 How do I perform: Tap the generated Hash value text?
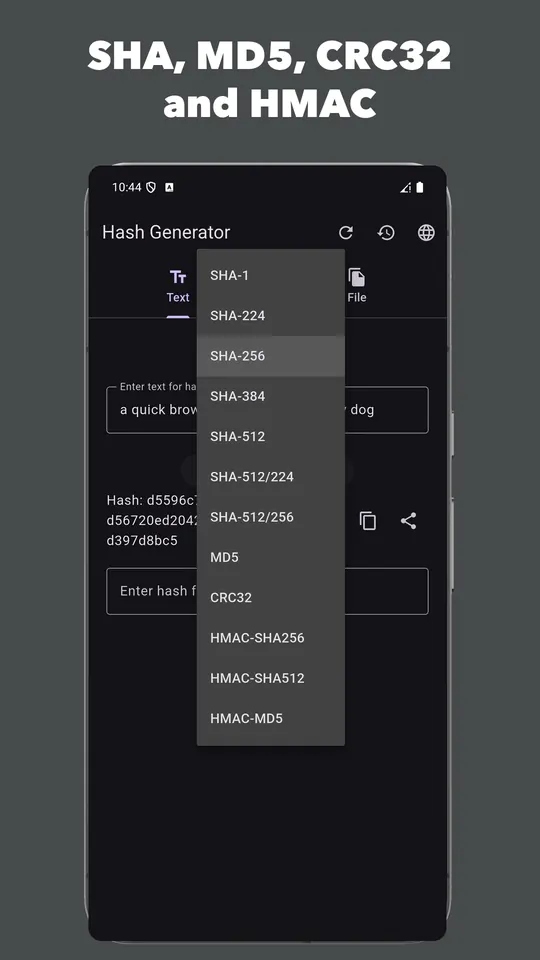click(152, 521)
